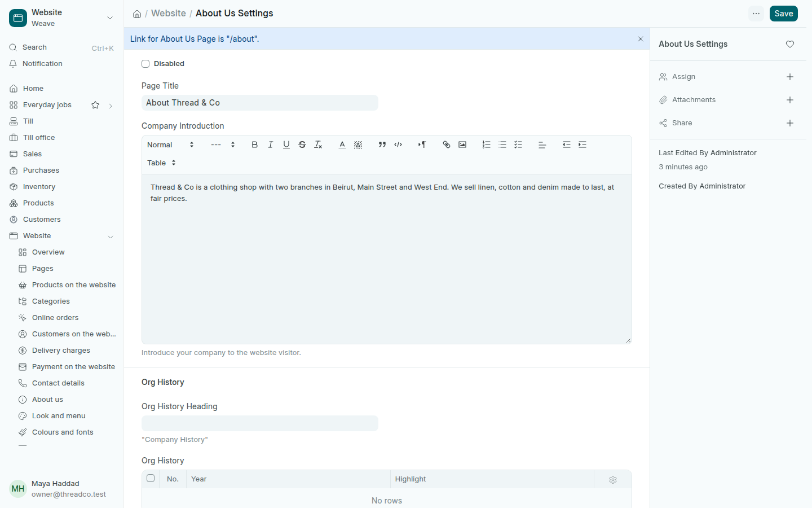Open the Website Weave workspace switcher

coord(62,18)
